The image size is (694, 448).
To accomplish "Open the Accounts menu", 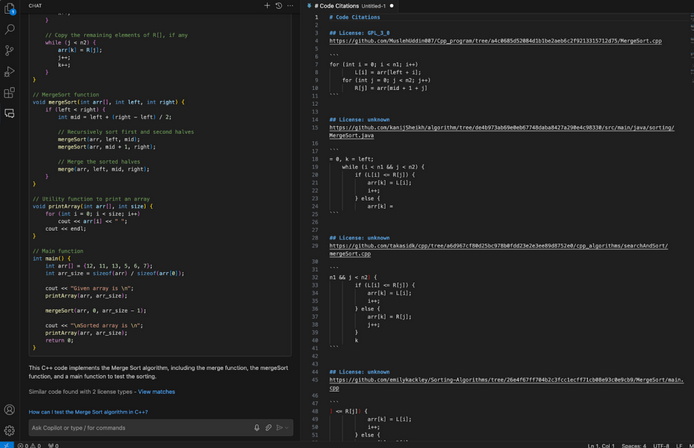I will click(x=10, y=410).
